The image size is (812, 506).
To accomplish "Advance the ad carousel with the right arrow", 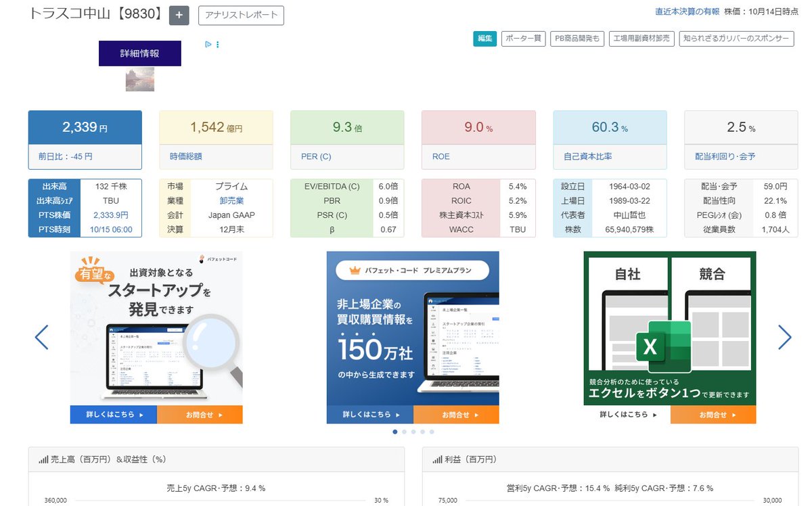I will [x=784, y=337].
